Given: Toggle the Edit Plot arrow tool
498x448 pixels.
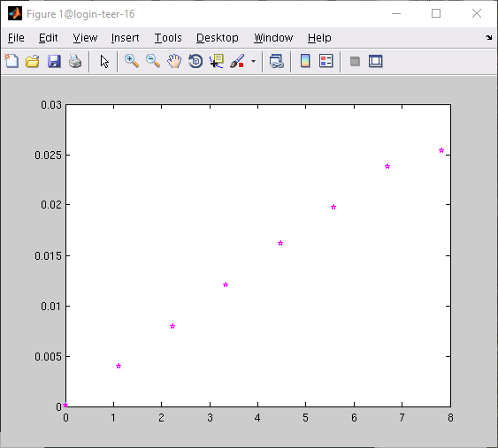Looking at the screenshot, I should click(x=104, y=61).
